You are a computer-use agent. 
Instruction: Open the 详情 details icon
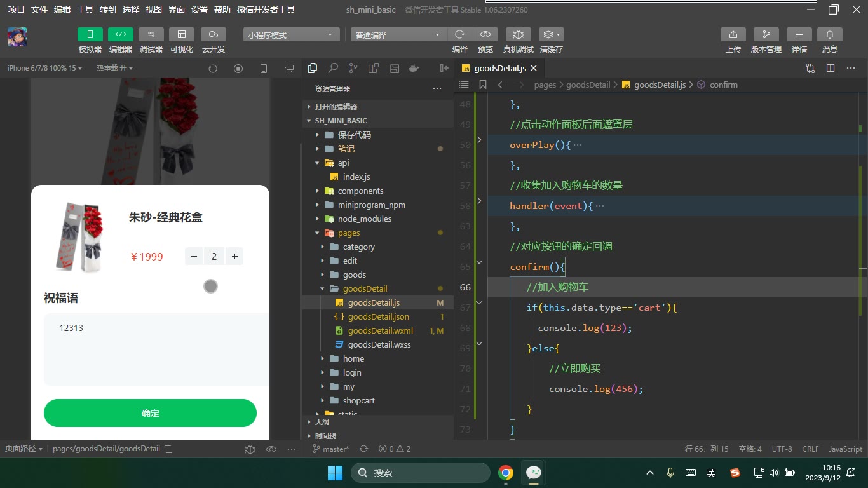point(799,34)
